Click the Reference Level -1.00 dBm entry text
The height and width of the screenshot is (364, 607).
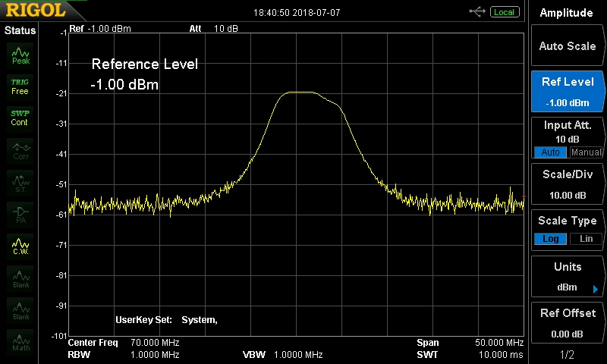coord(144,74)
